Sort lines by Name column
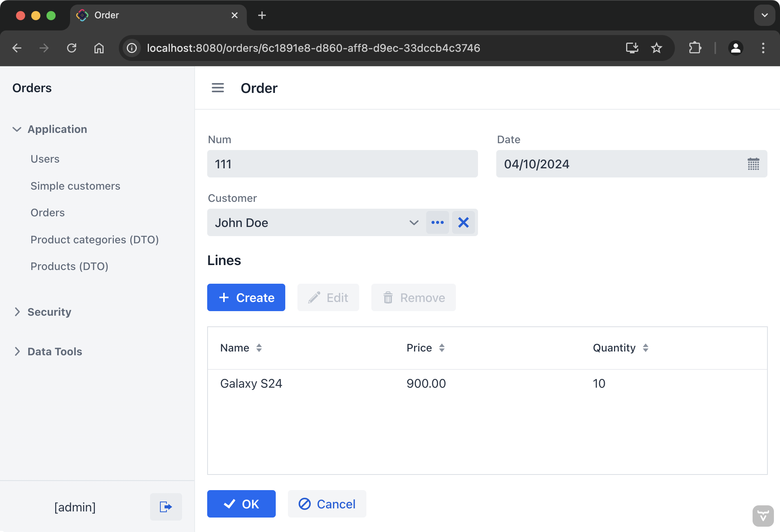This screenshot has width=780, height=532. point(259,348)
